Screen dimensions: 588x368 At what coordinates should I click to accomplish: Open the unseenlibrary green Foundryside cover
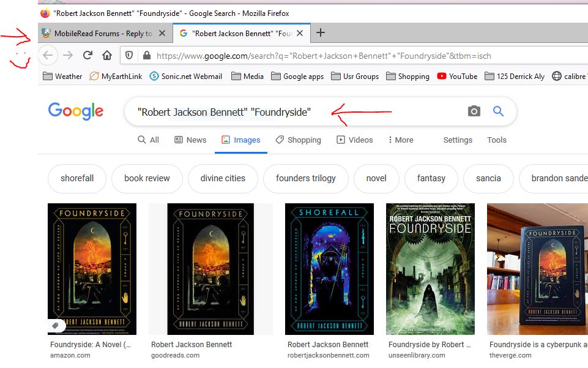pos(430,269)
